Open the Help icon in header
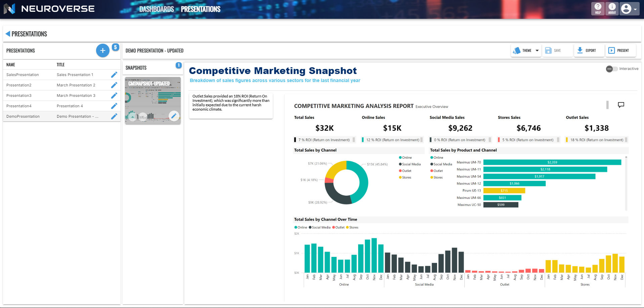Screen dimensions: 644x308 coord(598,8)
